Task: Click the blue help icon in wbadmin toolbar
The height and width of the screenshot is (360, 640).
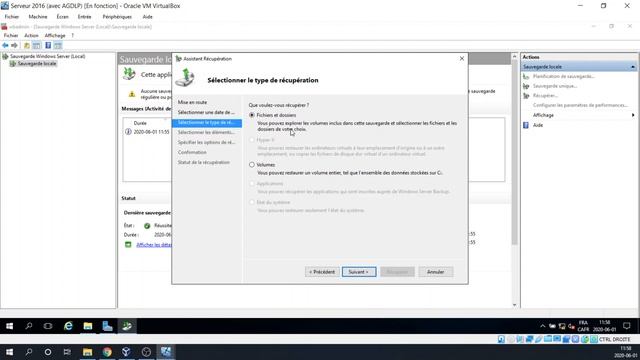Action: click(x=48, y=45)
